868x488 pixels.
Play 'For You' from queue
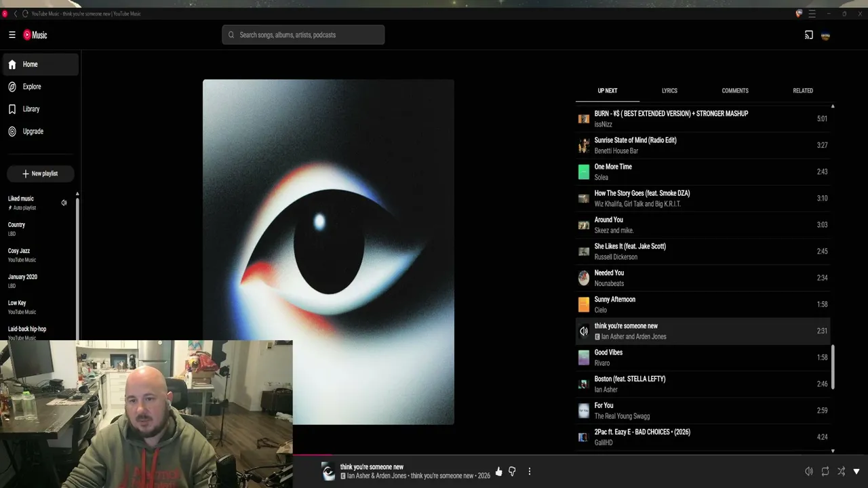pyautogui.click(x=703, y=411)
